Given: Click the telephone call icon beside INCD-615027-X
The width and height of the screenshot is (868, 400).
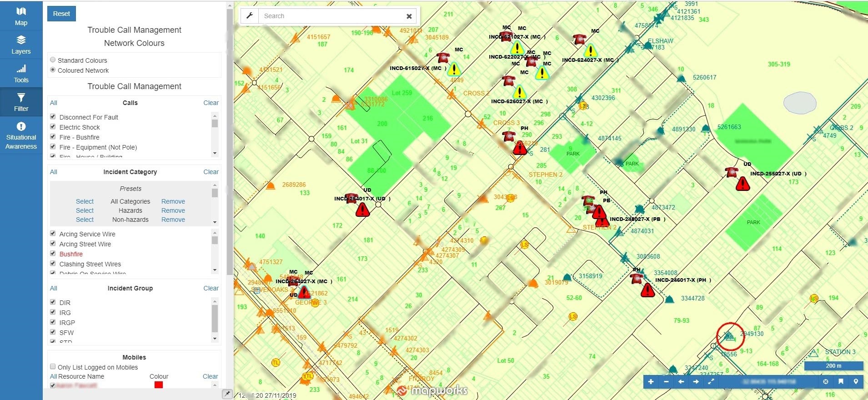Looking at the screenshot, I should (443, 58).
